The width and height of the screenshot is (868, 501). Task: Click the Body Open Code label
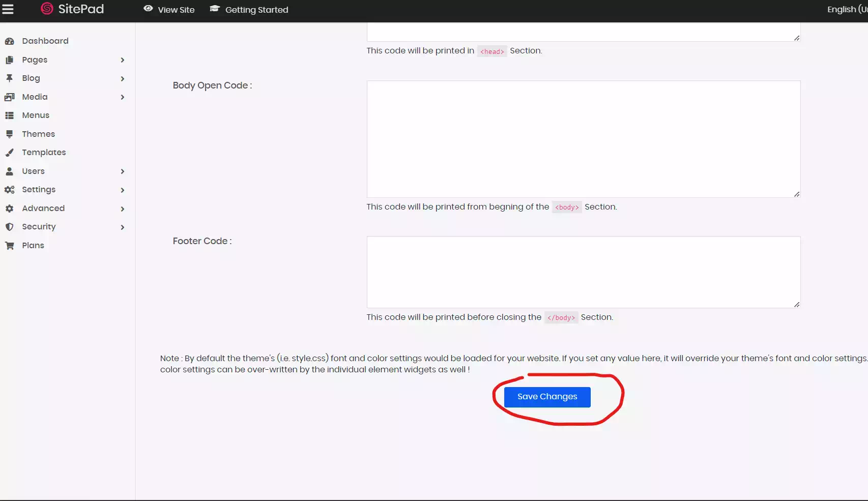point(212,85)
